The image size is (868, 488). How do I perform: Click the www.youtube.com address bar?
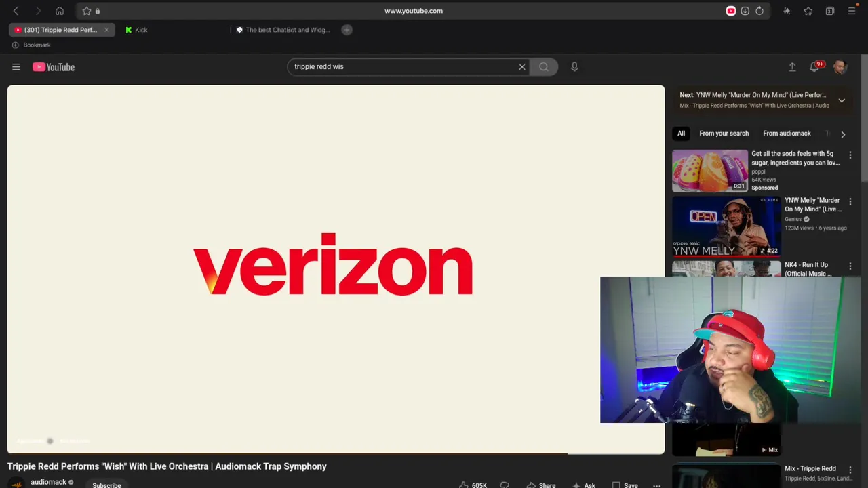point(414,11)
